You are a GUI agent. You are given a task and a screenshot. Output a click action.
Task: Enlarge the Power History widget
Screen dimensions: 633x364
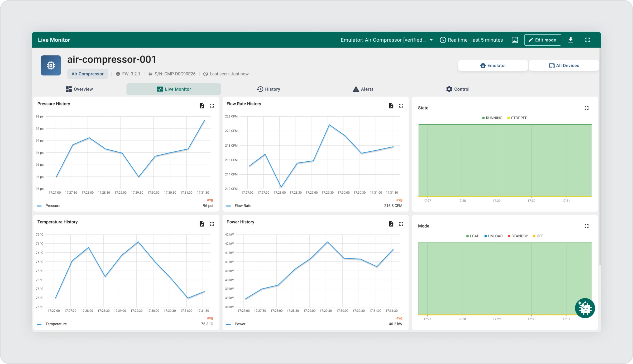coord(401,224)
